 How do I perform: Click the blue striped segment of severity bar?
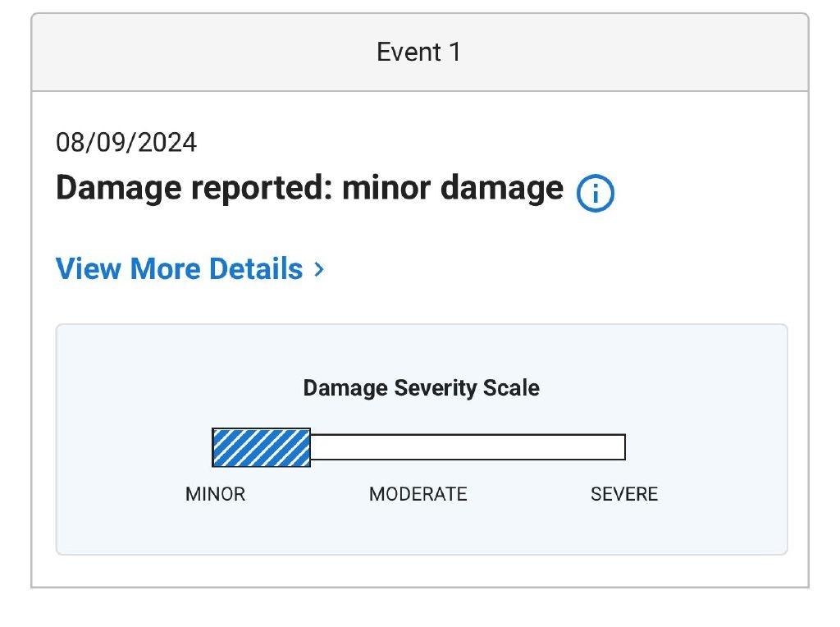261,448
